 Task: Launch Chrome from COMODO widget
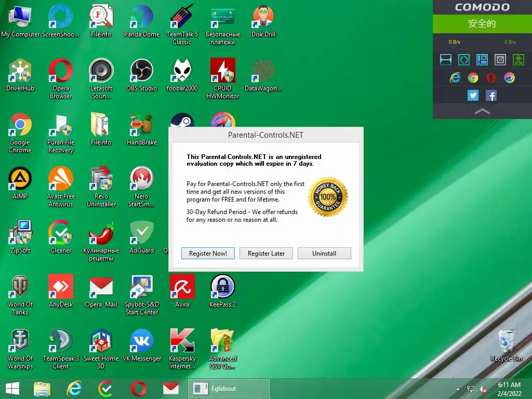(x=473, y=78)
